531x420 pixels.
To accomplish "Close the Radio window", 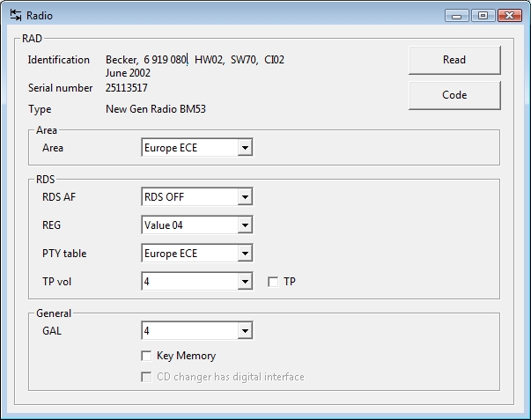I will click(510, 16).
